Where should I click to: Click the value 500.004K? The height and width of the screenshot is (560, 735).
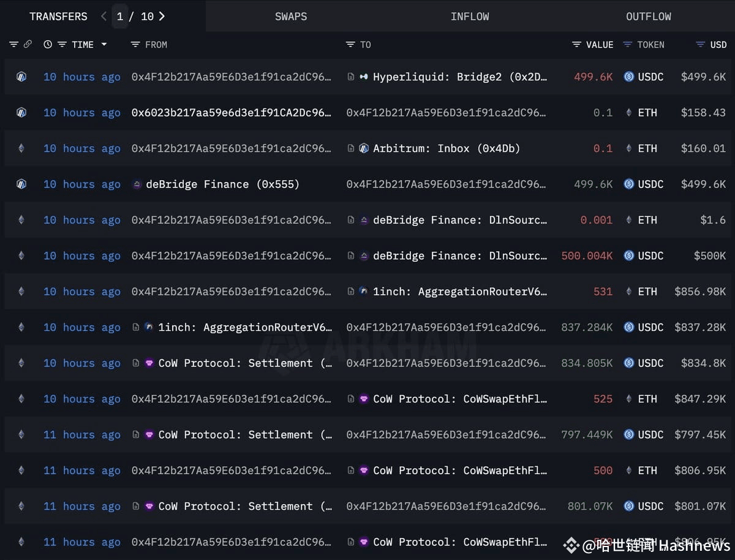[587, 255]
